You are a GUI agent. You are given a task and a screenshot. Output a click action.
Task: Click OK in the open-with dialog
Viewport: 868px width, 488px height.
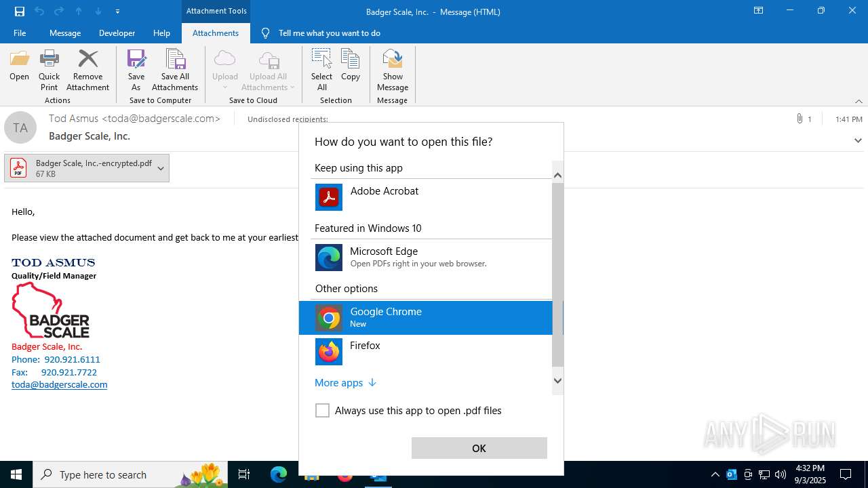[x=479, y=448]
